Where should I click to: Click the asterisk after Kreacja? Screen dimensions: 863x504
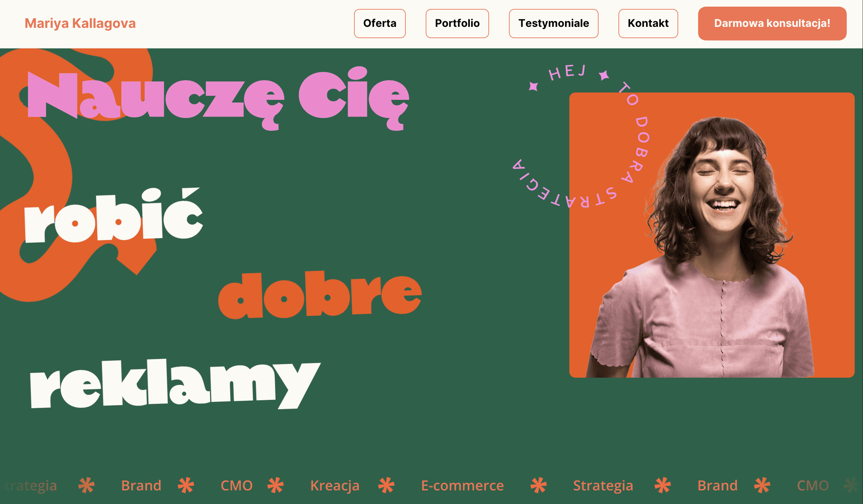(386, 485)
